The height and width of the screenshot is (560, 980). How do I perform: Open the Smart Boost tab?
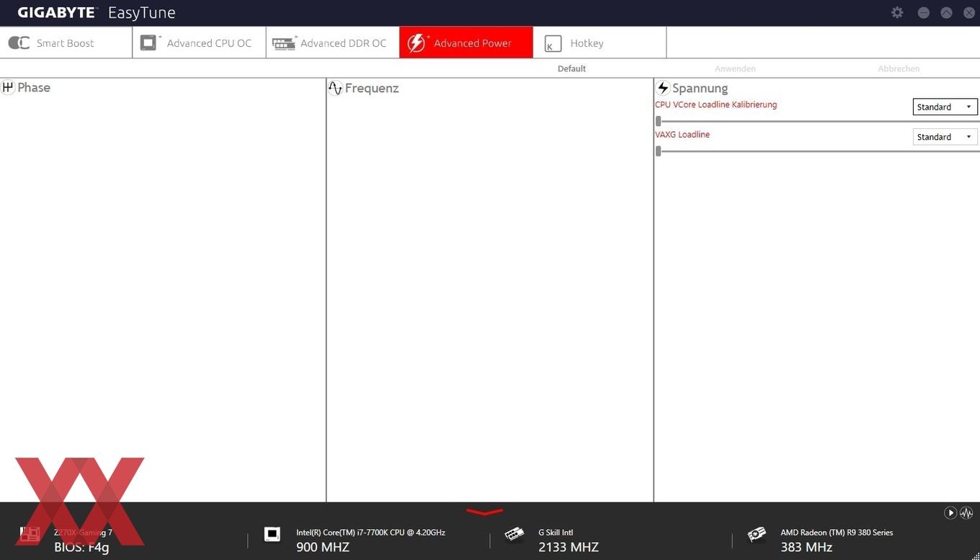[66, 43]
